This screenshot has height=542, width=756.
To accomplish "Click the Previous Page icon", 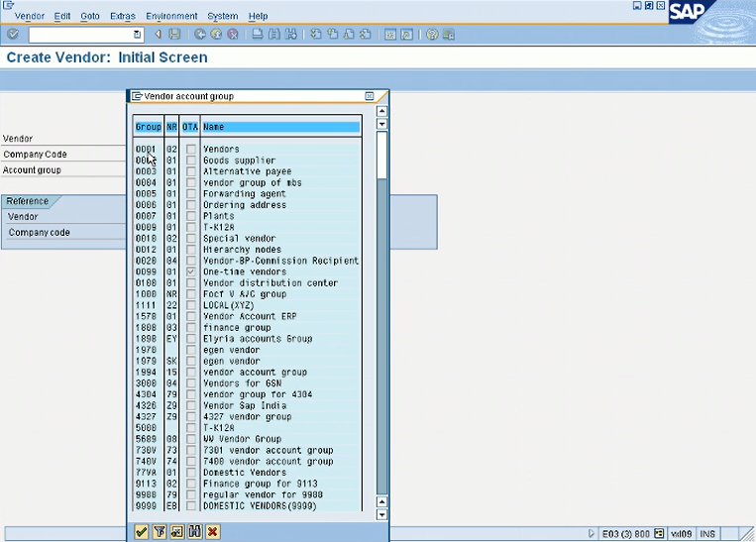I will 332,35.
